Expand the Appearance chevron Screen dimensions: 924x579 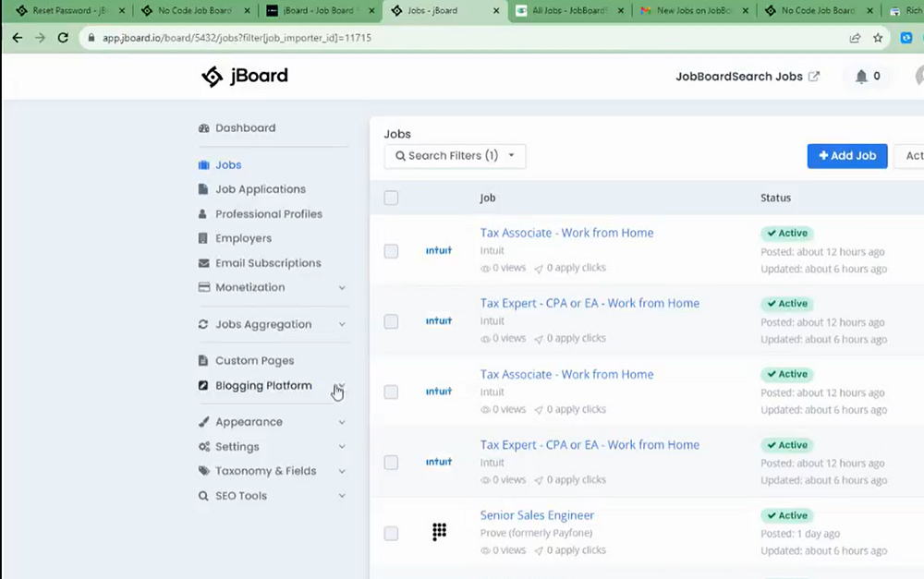coord(342,422)
